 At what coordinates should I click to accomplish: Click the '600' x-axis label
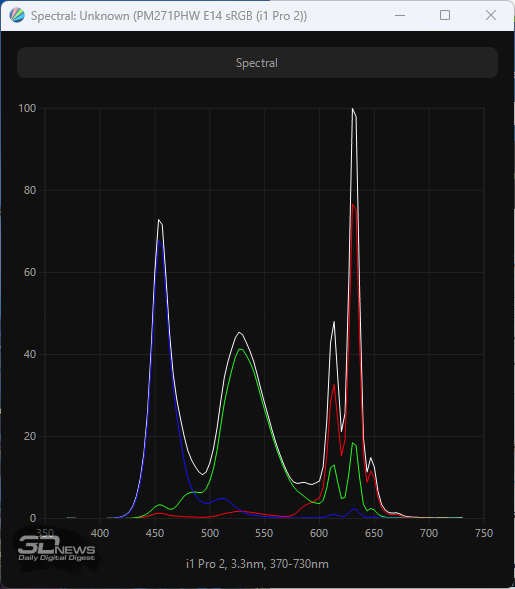[319, 533]
